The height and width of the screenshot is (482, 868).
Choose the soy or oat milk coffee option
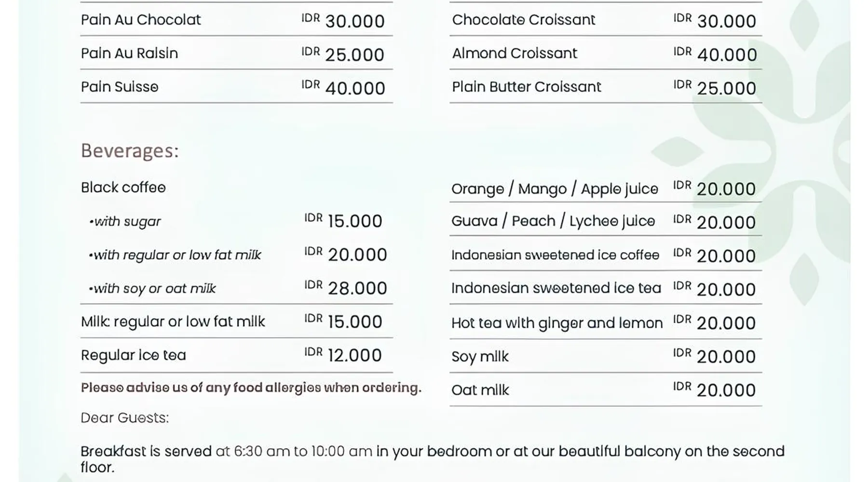coord(153,289)
